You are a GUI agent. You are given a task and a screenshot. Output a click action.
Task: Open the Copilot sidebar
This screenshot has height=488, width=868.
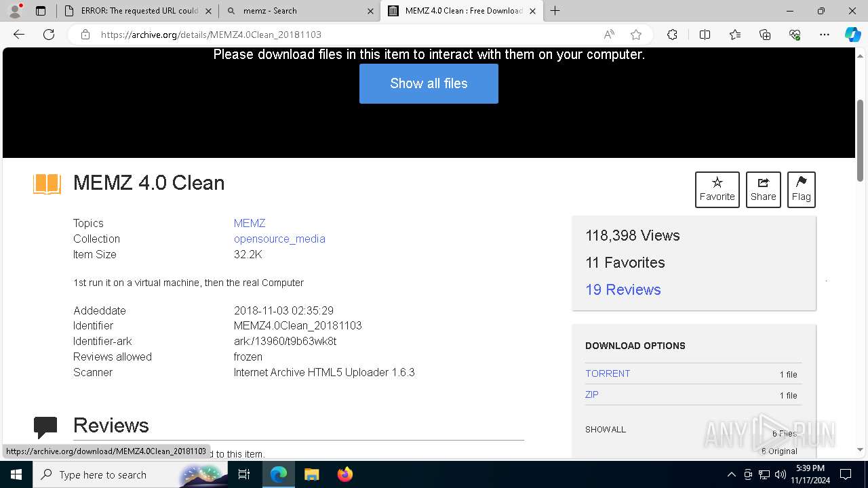click(x=852, y=35)
